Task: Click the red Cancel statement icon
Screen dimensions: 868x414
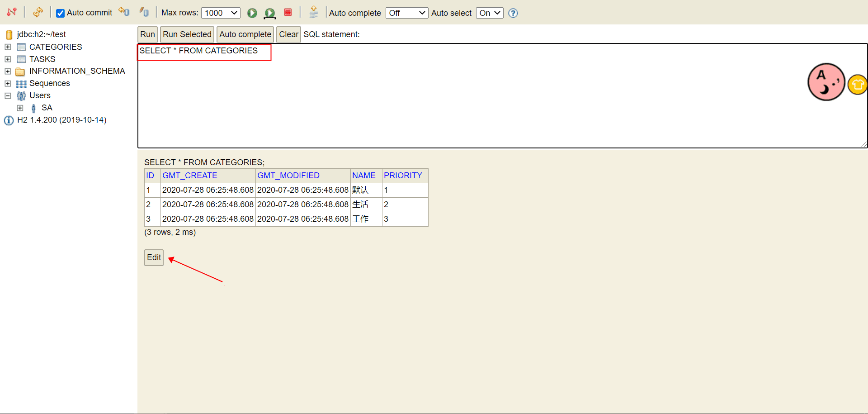Action: [288, 12]
